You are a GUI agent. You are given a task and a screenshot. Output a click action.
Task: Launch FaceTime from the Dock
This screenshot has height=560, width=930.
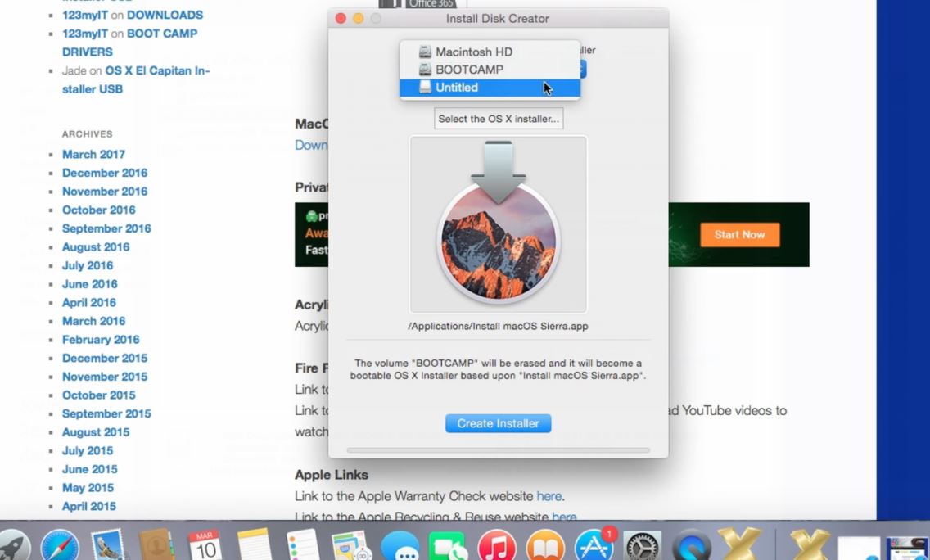click(x=449, y=546)
